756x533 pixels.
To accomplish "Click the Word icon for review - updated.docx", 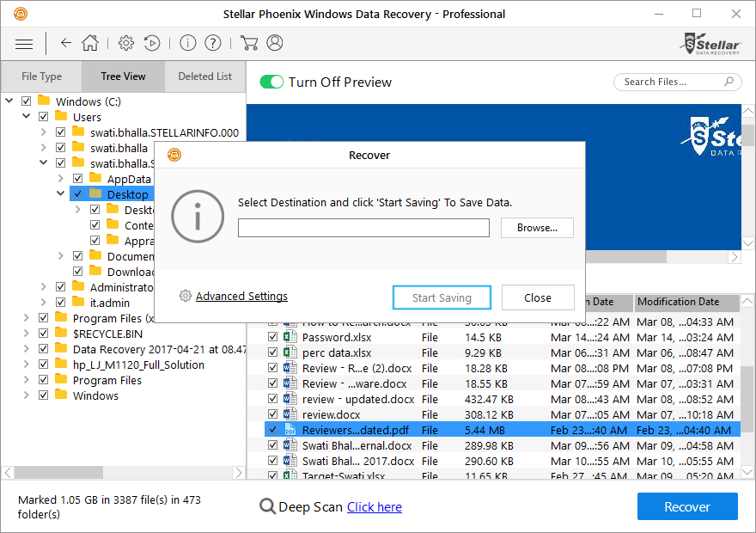I will pos(290,398).
